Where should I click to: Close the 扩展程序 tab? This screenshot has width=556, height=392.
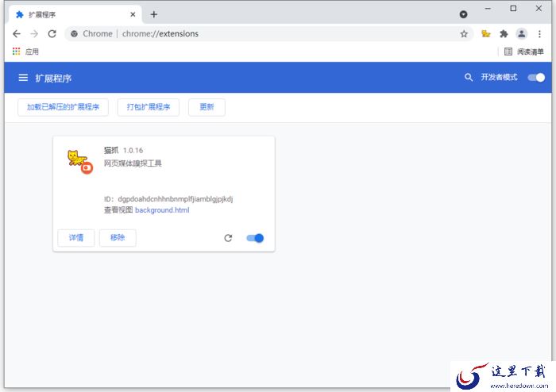point(133,14)
